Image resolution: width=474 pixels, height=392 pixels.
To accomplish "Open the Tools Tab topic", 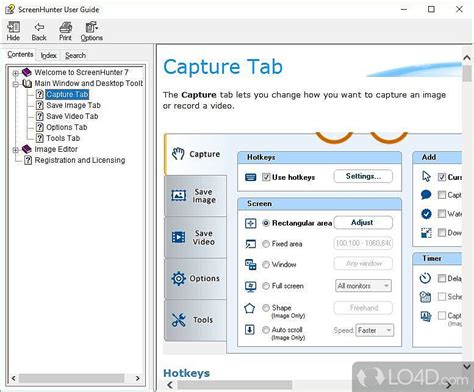I will pyautogui.click(x=63, y=138).
